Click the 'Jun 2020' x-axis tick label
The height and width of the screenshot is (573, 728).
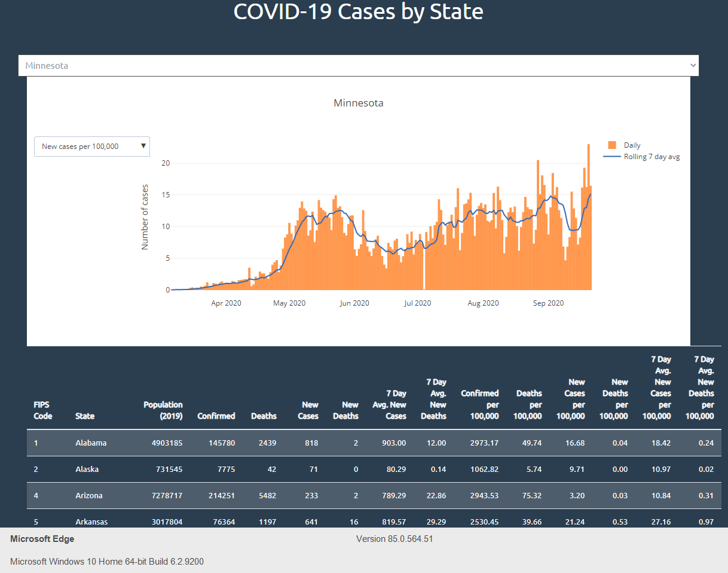(x=354, y=303)
